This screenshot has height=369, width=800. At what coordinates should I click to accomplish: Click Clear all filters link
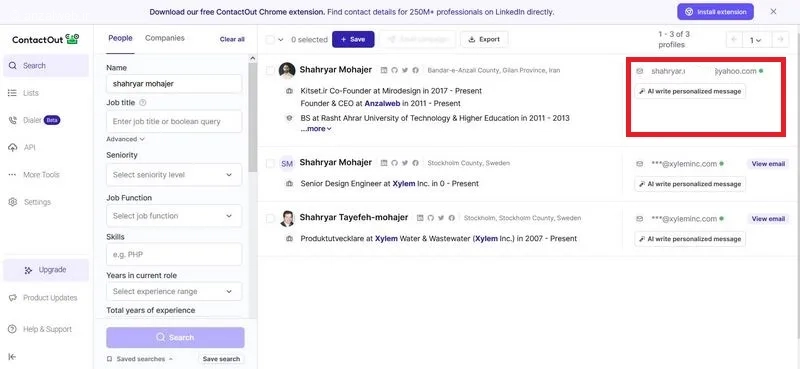[232, 39]
